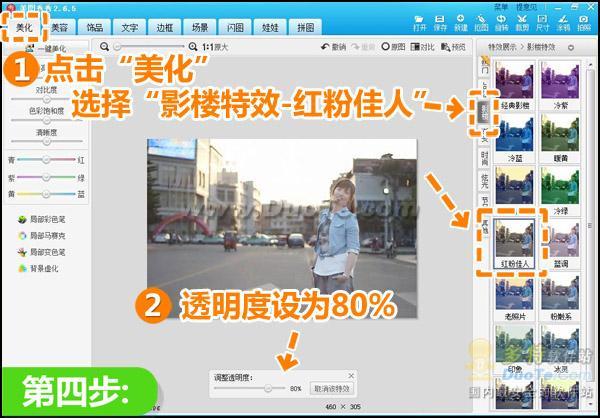Select the 炫光 effects side tab
Screen dimensions: 600x418
[x=484, y=181]
